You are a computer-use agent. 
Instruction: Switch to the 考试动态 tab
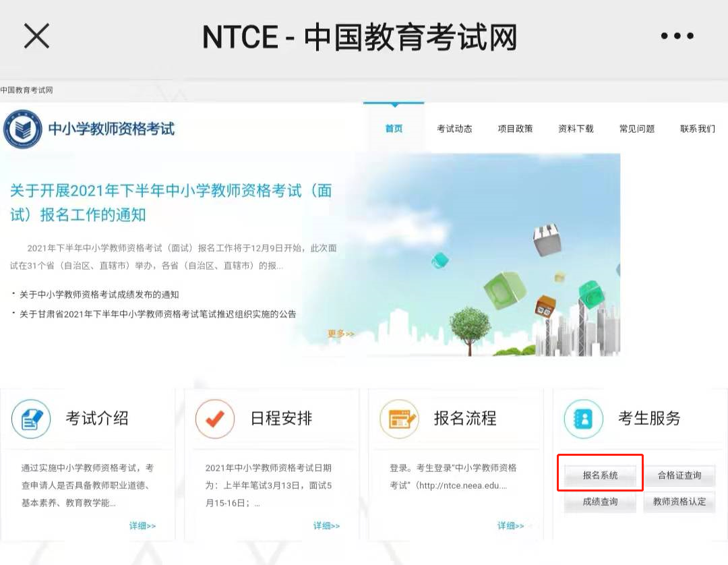pos(455,129)
